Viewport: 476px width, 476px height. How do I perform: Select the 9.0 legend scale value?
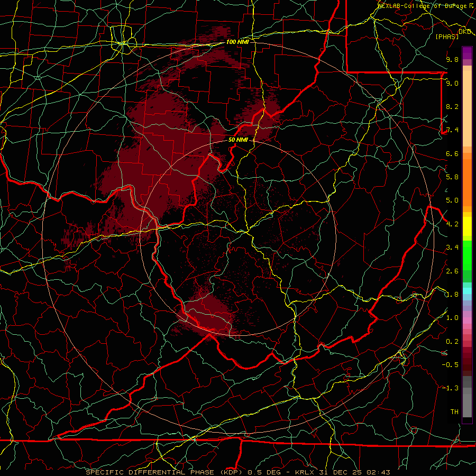(x=452, y=83)
